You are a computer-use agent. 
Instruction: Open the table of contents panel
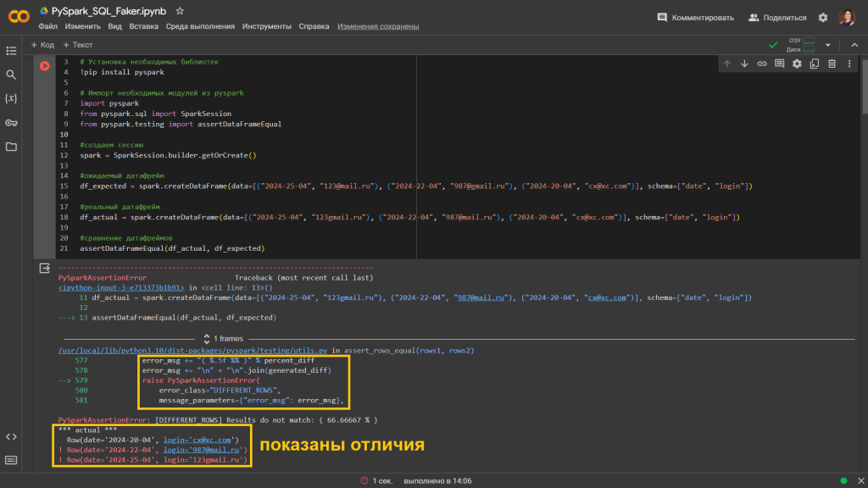[x=11, y=51]
